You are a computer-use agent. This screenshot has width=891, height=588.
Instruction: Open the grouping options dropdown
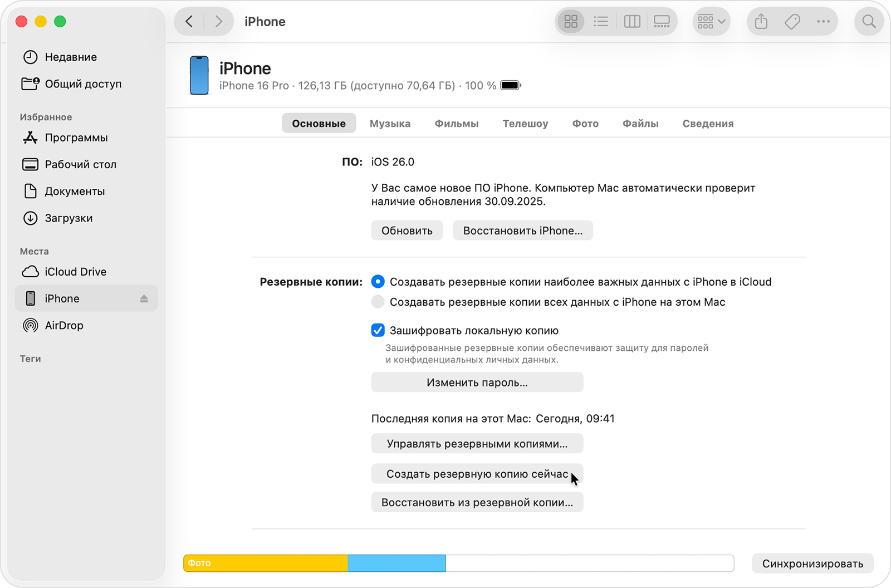(x=711, y=22)
